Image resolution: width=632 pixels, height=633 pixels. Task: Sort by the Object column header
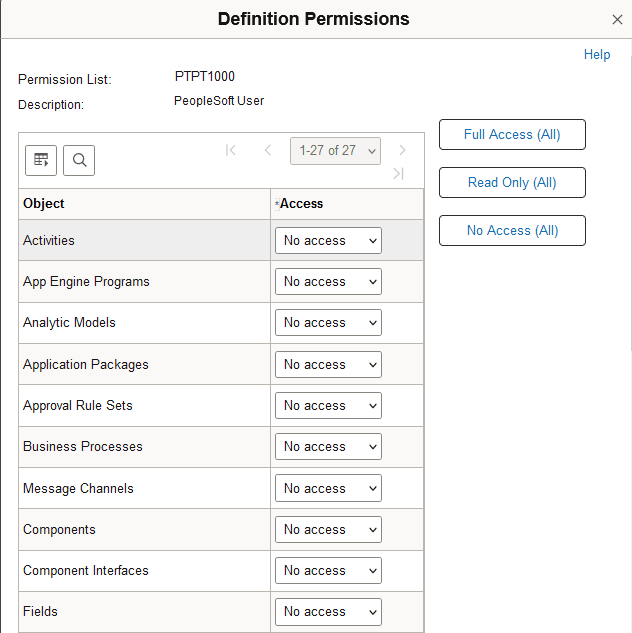(x=44, y=204)
